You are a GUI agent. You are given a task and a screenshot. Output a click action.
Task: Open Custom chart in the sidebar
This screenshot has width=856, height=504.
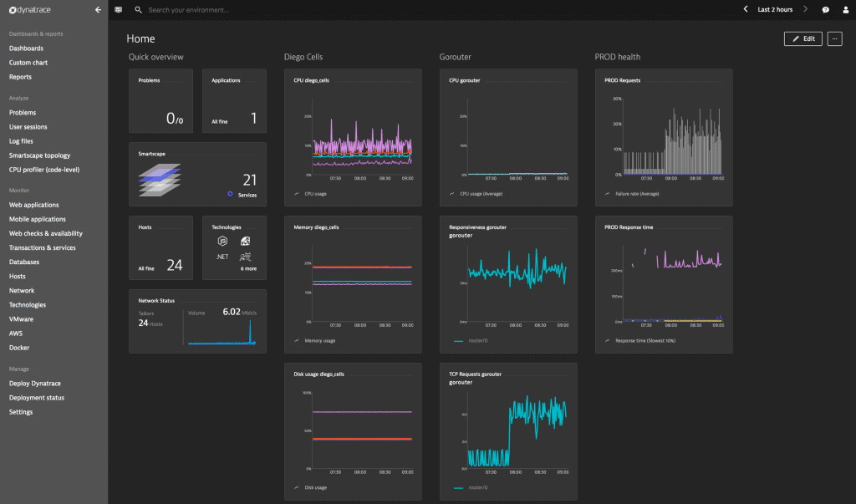coord(28,63)
